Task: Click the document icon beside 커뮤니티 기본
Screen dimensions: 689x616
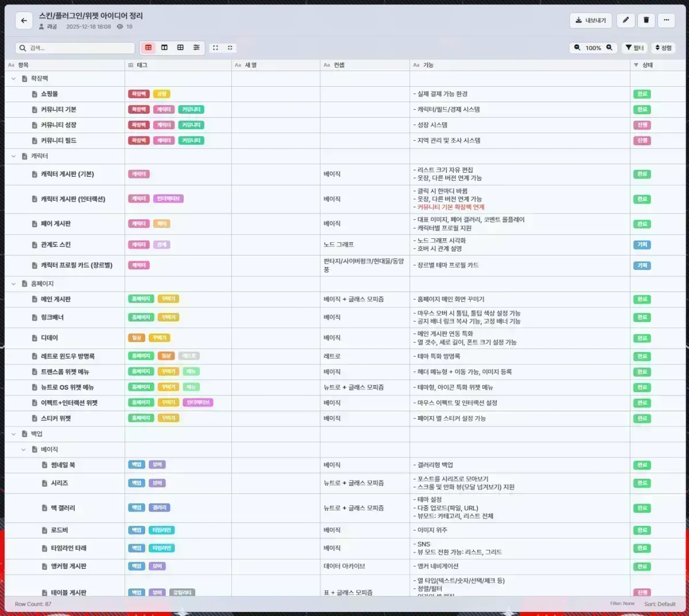Action: point(34,110)
